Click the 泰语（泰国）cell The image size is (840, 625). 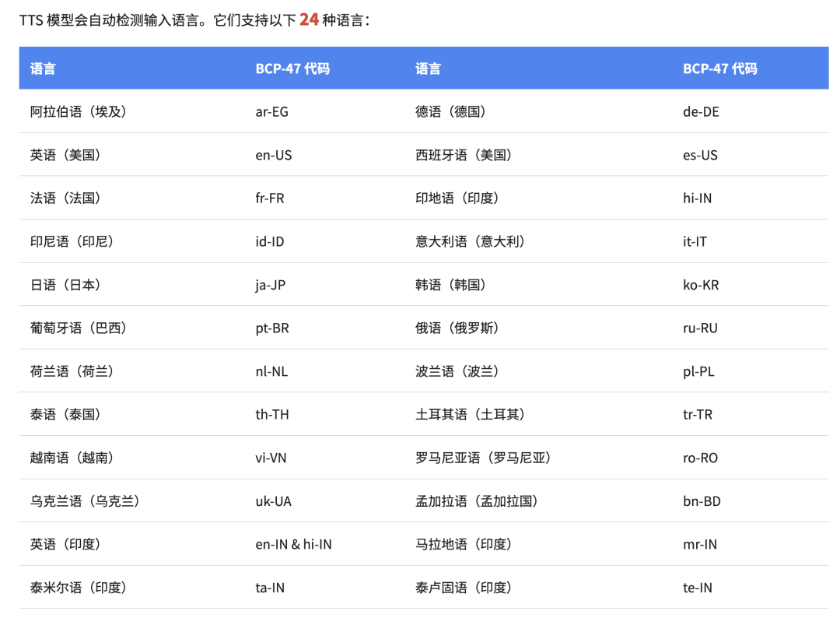point(65,414)
